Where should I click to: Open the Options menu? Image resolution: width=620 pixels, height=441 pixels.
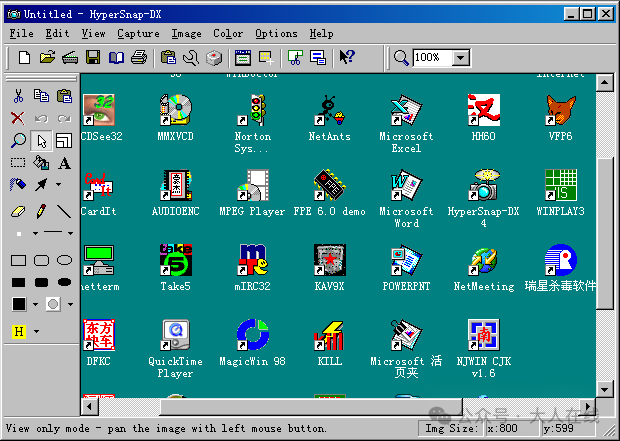[276, 34]
